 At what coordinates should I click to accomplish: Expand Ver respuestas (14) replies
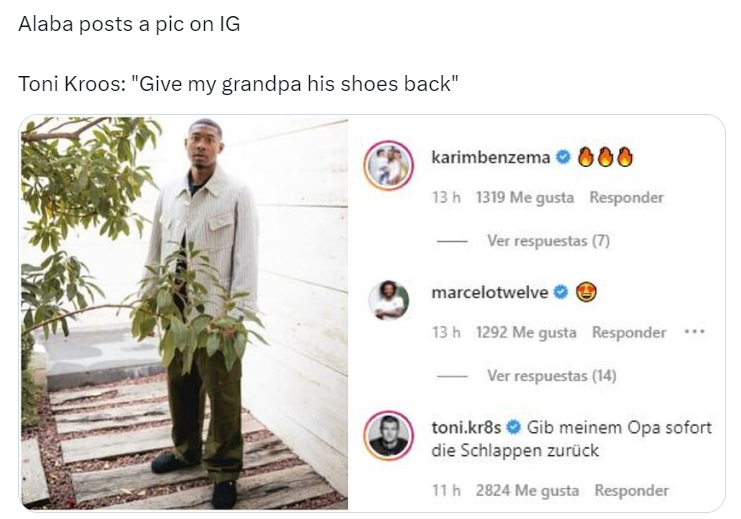pyautogui.click(x=551, y=376)
